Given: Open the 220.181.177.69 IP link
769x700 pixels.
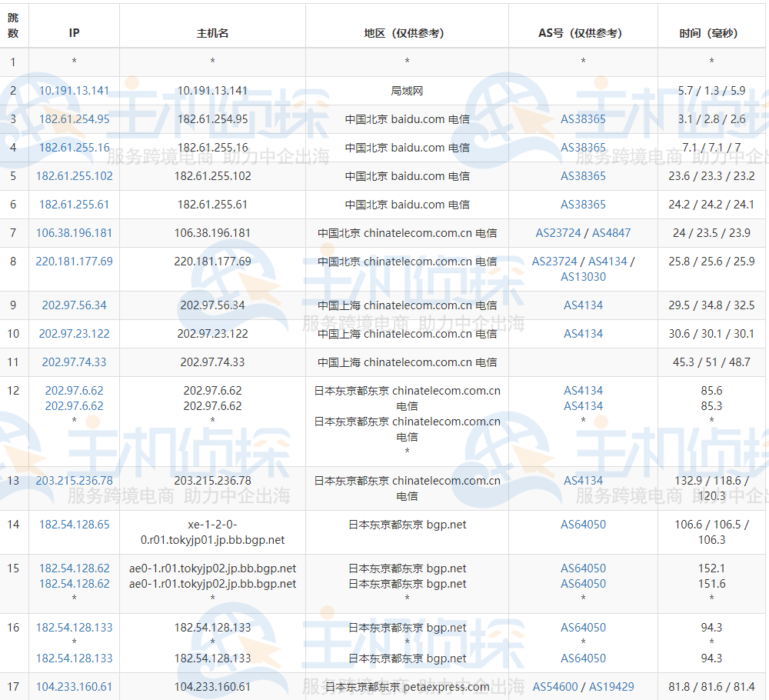Looking at the screenshot, I should point(73,261).
